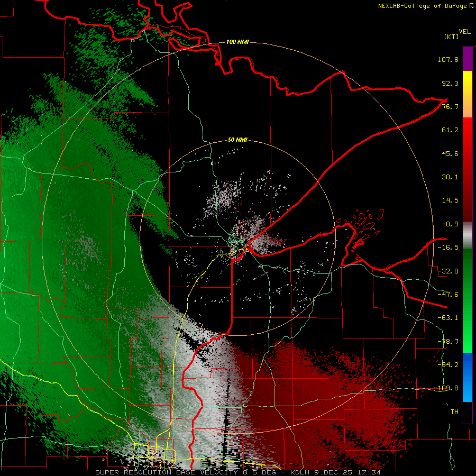
Task: Select the 76.7 scale value
Action: pos(450,106)
